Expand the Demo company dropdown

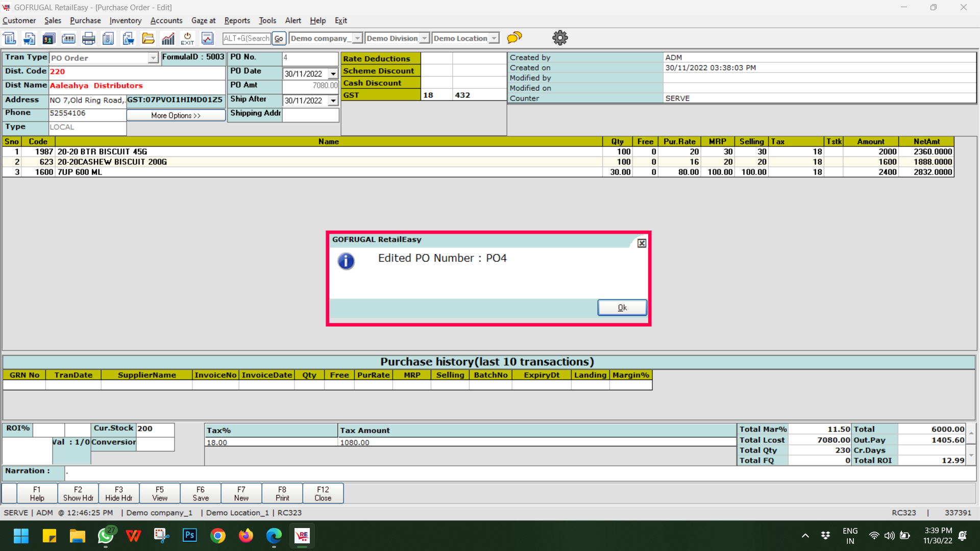(x=357, y=38)
